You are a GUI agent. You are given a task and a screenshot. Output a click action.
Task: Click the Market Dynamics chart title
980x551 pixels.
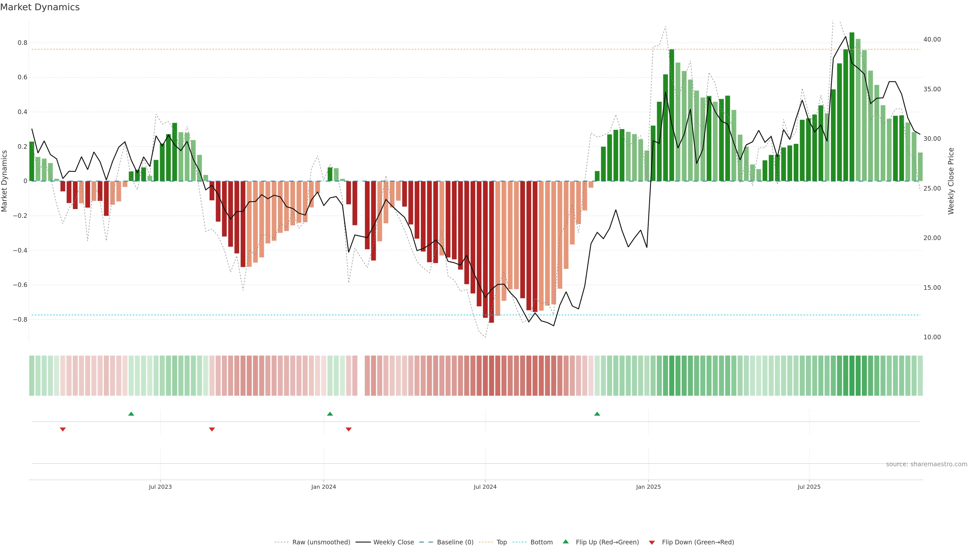(x=40, y=7)
